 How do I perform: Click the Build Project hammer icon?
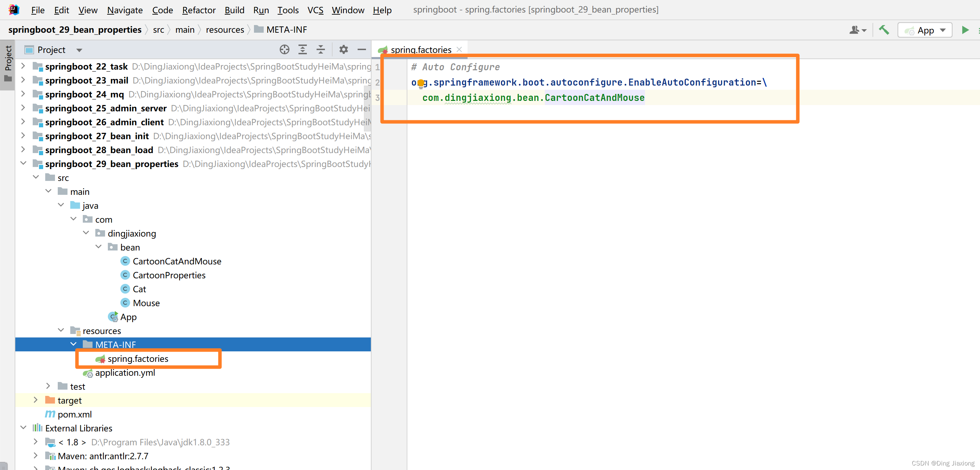click(884, 30)
